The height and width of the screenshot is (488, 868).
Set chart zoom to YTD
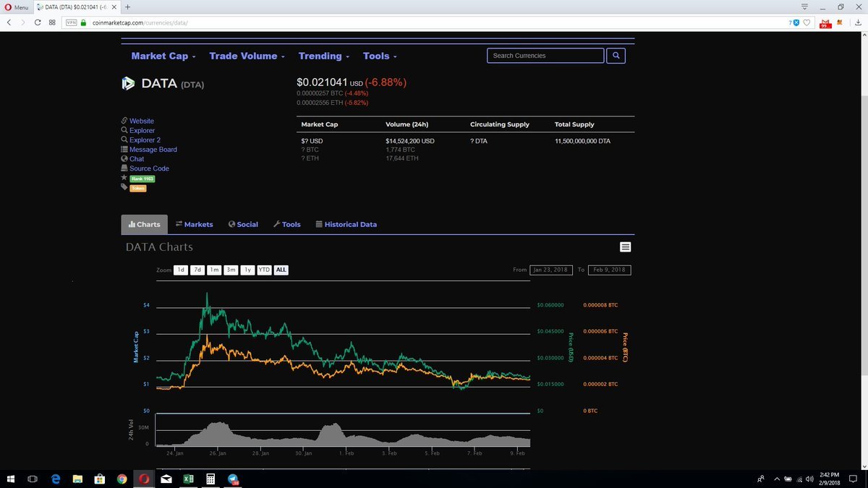coord(264,270)
